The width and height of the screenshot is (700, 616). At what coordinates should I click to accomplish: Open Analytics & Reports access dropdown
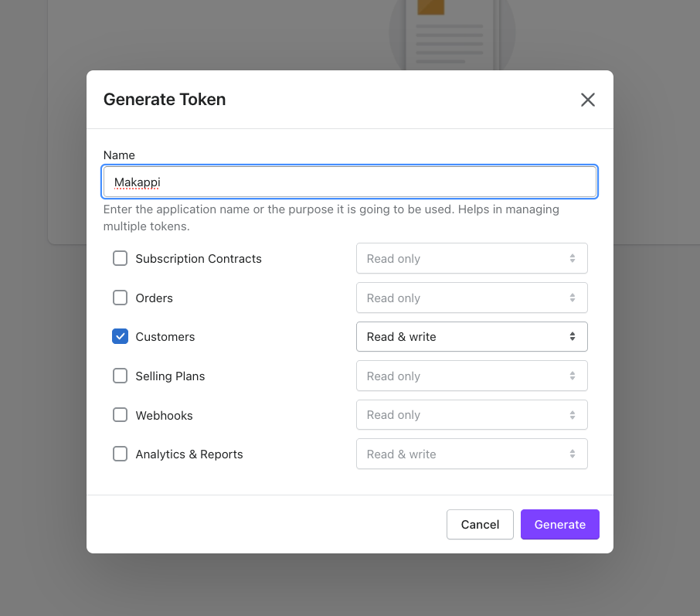[472, 454]
